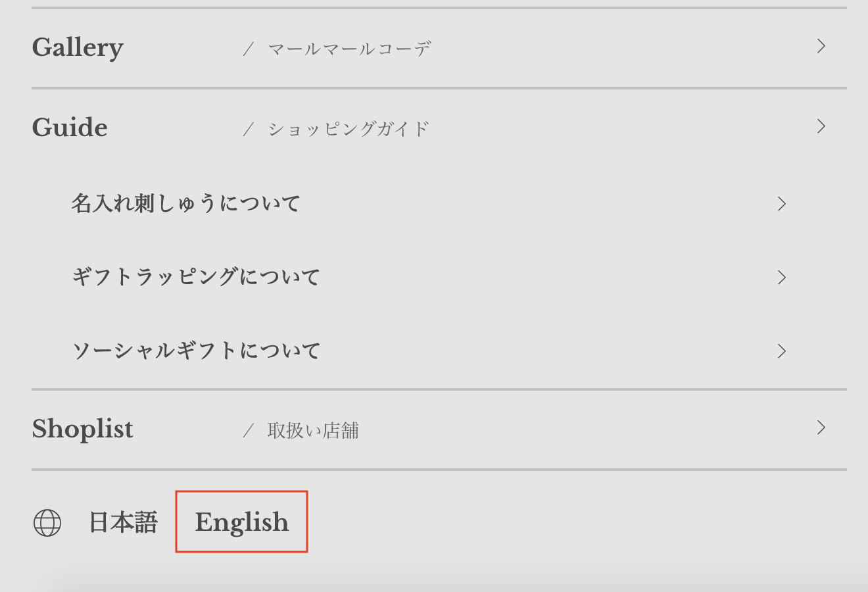Expand the Gallery section chevron

(x=821, y=47)
